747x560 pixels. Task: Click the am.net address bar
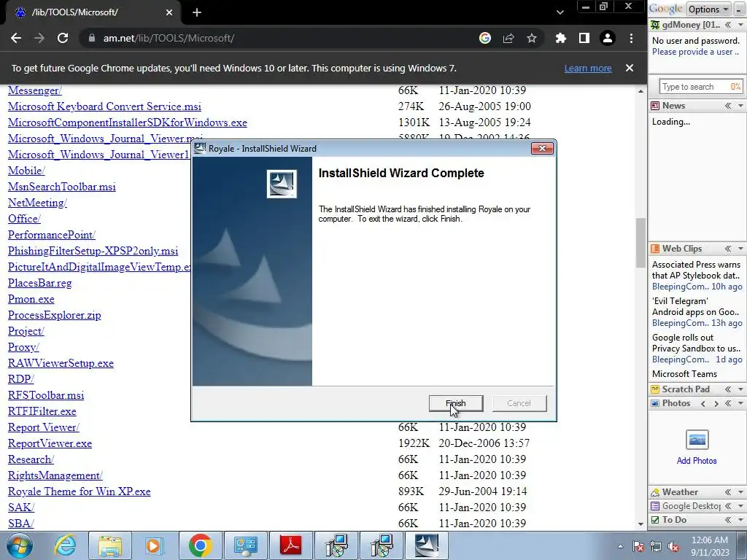click(x=281, y=38)
